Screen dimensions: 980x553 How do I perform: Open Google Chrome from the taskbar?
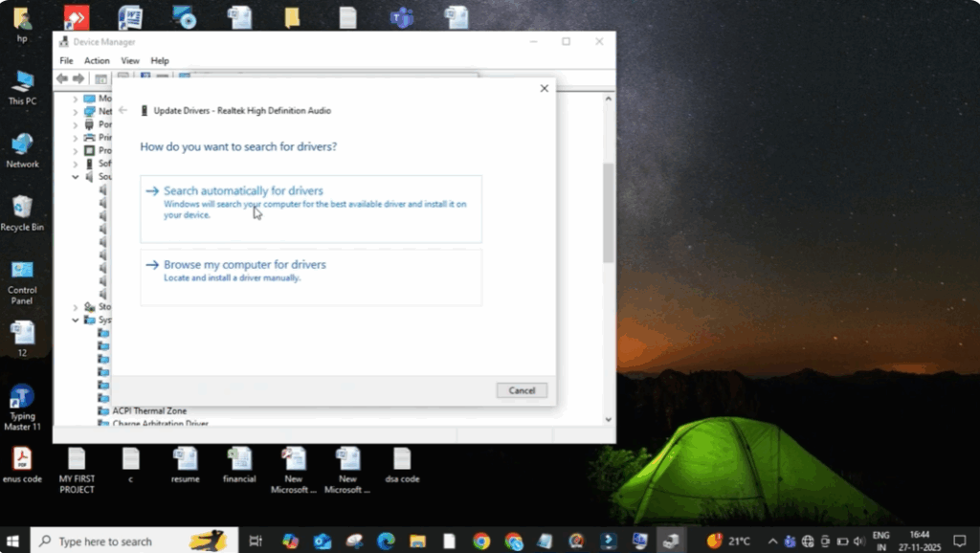tap(481, 541)
